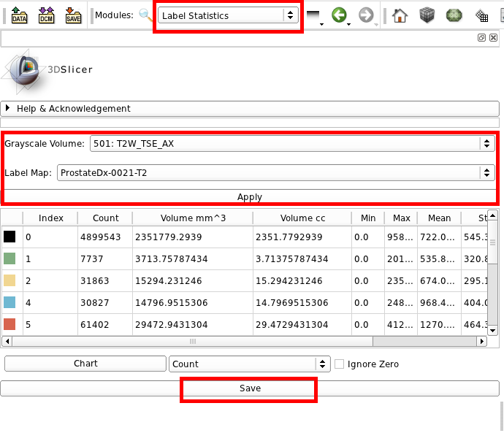Open Label Map dropdown ProstateDx-0021-T2
The height and width of the screenshot is (441, 504).
click(x=276, y=172)
